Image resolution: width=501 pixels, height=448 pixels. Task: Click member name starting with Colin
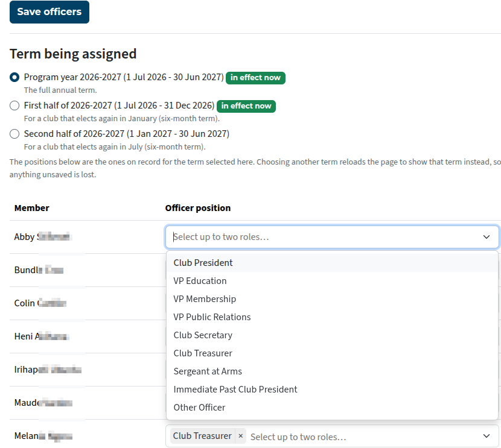(40, 303)
